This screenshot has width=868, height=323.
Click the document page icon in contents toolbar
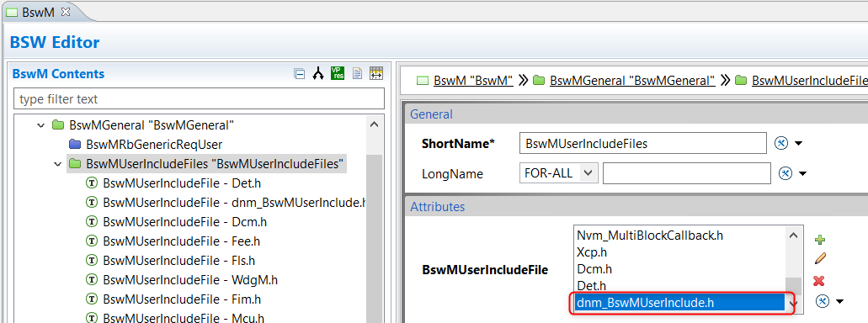[x=357, y=73]
